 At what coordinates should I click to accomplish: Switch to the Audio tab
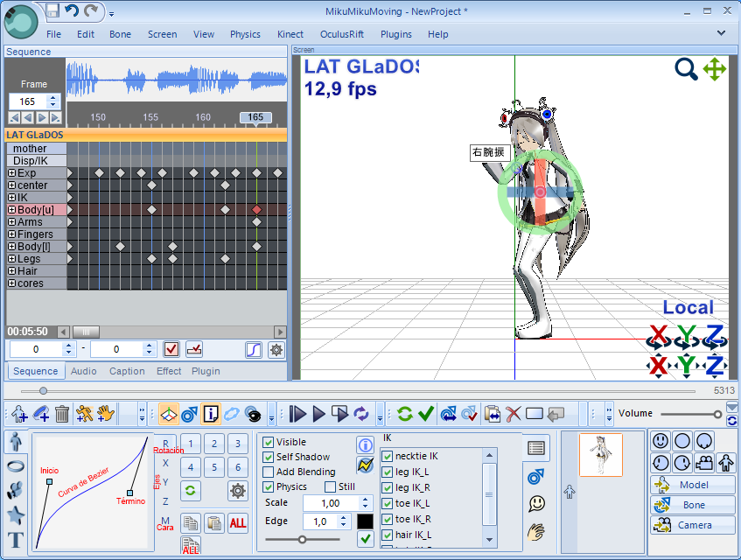coord(84,371)
